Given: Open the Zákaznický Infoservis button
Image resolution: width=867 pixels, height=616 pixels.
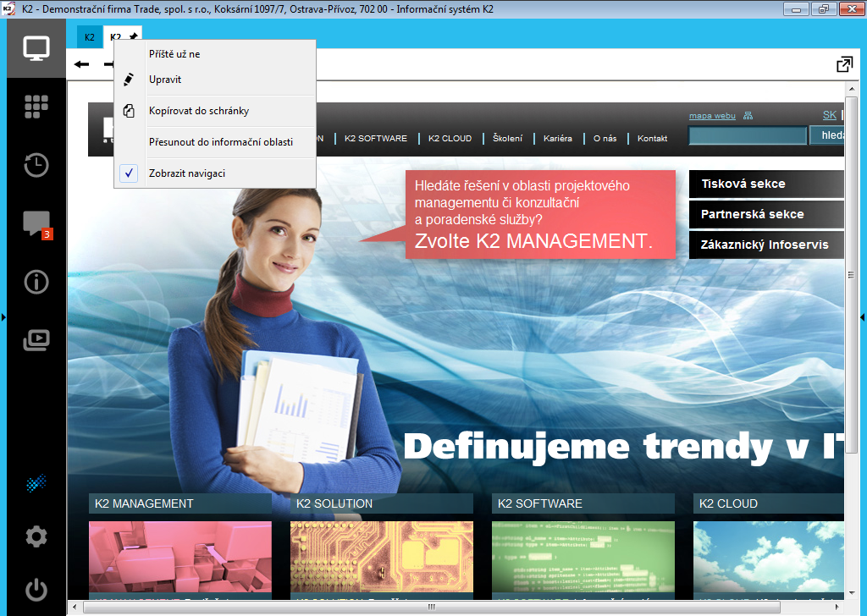Looking at the screenshot, I should [766, 245].
